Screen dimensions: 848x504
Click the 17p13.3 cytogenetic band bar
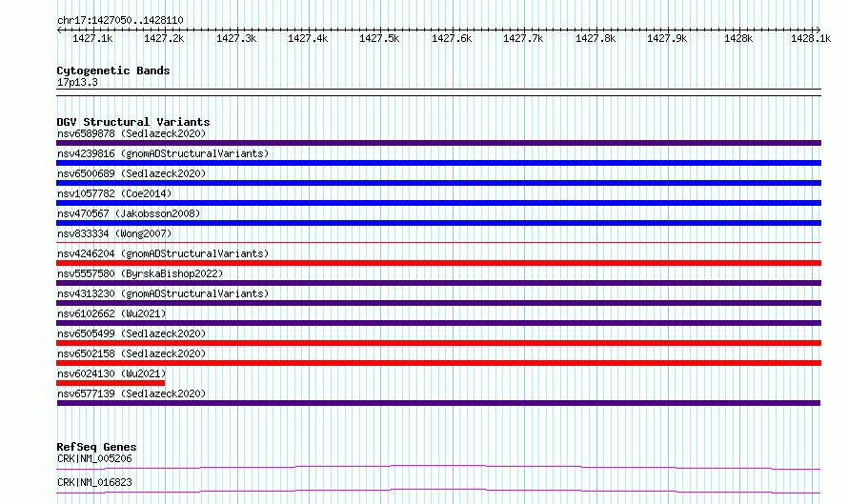click(x=438, y=92)
